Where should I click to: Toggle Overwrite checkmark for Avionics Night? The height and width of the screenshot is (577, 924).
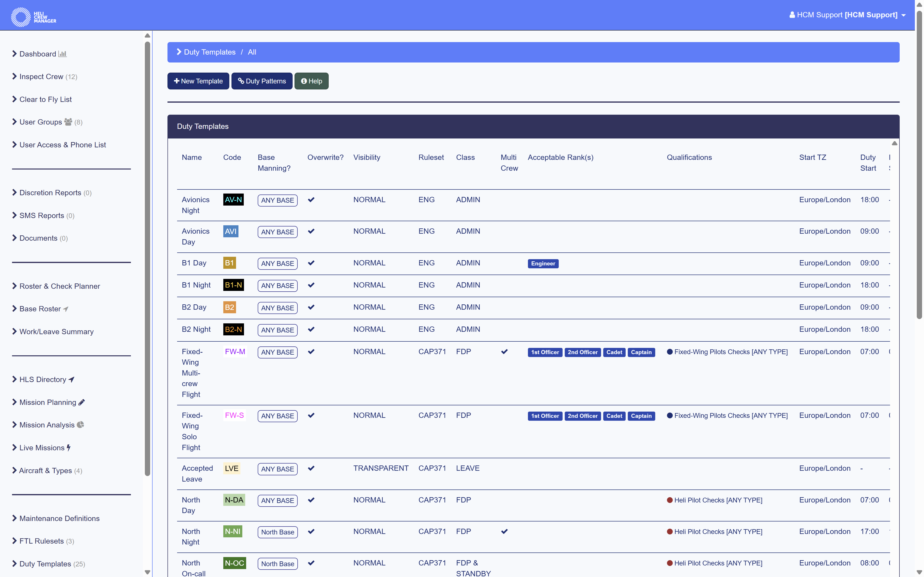click(311, 200)
